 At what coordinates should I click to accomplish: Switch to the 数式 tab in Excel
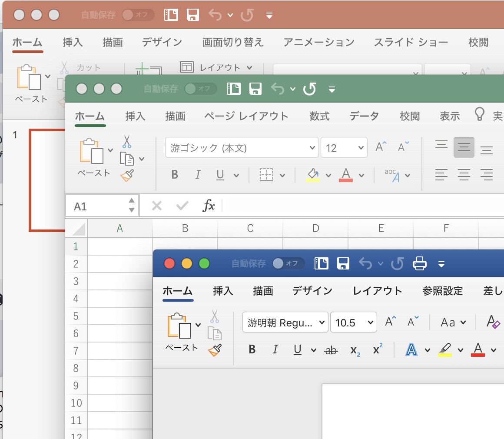(x=319, y=116)
